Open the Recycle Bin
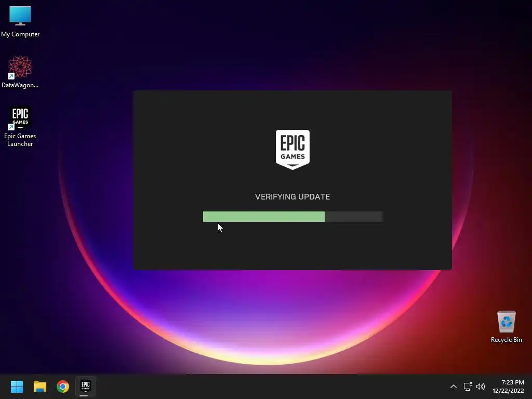The width and height of the screenshot is (532, 399). coord(506,327)
